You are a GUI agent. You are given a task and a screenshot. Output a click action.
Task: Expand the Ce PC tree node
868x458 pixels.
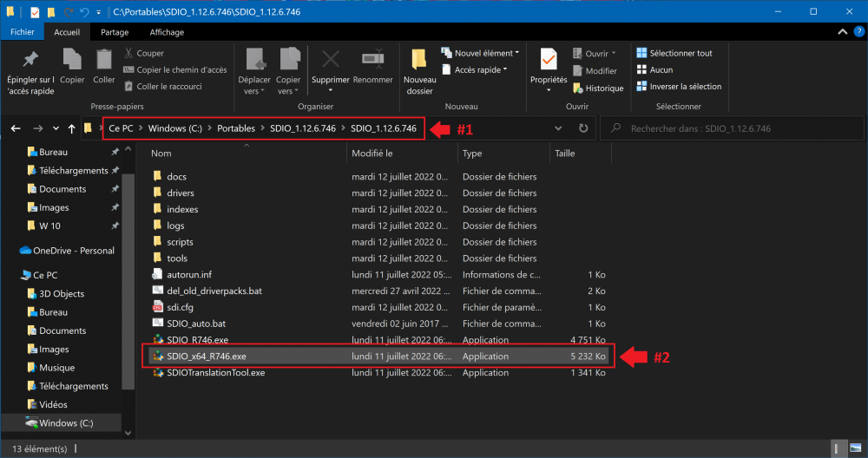pos(10,275)
